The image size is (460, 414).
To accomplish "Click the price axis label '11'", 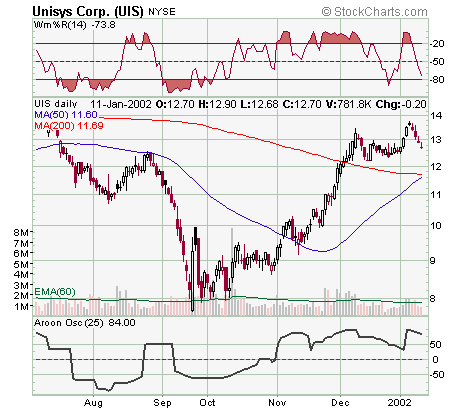I will tap(436, 194).
